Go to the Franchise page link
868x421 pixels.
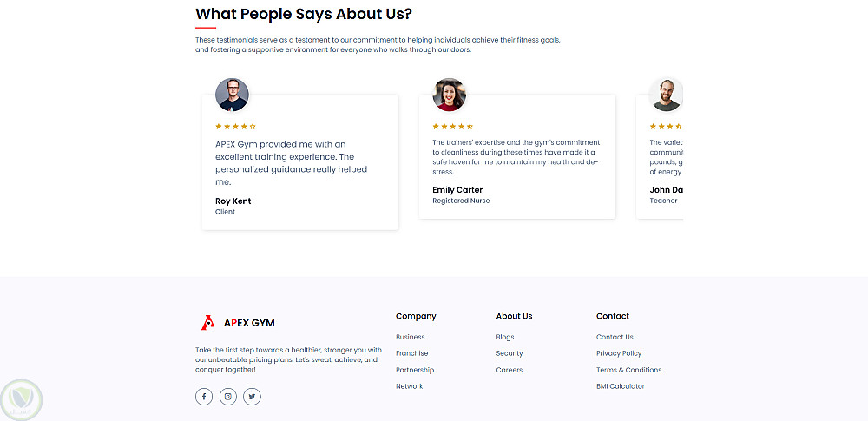pyautogui.click(x=412, y=353)
